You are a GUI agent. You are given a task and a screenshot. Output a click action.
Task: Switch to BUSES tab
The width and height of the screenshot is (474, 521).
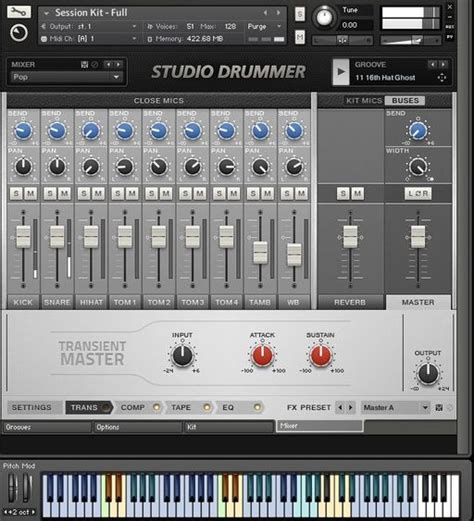pos(405,100)
